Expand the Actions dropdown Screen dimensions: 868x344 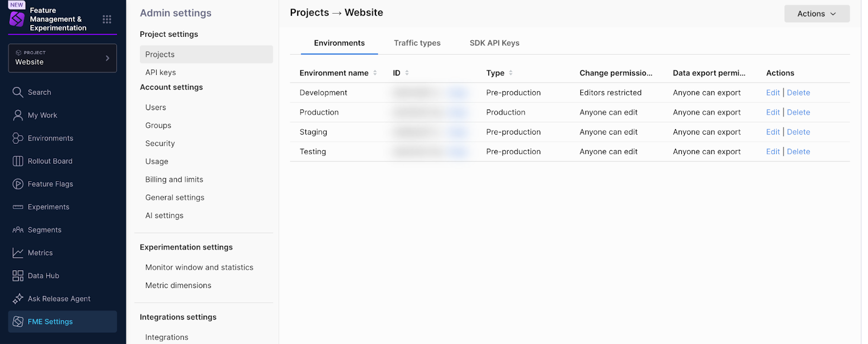click(816, 14)
